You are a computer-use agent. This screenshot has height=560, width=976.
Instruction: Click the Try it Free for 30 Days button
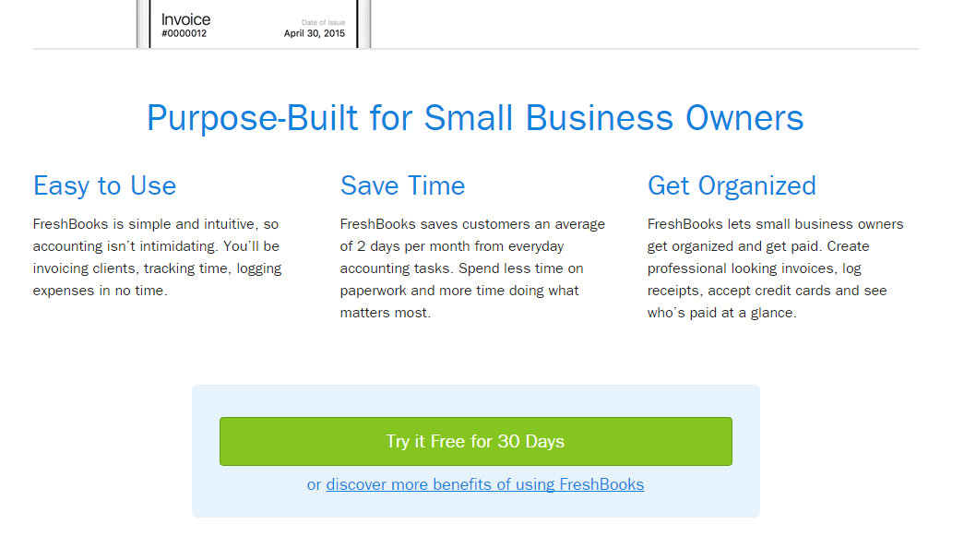point(476,441)
